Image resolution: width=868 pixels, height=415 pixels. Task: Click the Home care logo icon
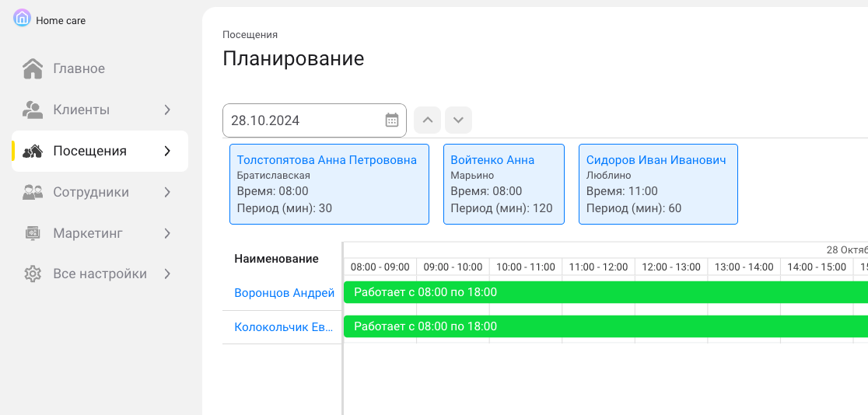coord(22,19)
